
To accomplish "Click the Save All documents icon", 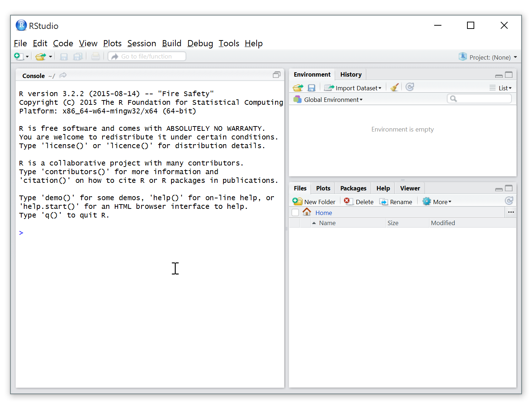I will pos(78,56).
